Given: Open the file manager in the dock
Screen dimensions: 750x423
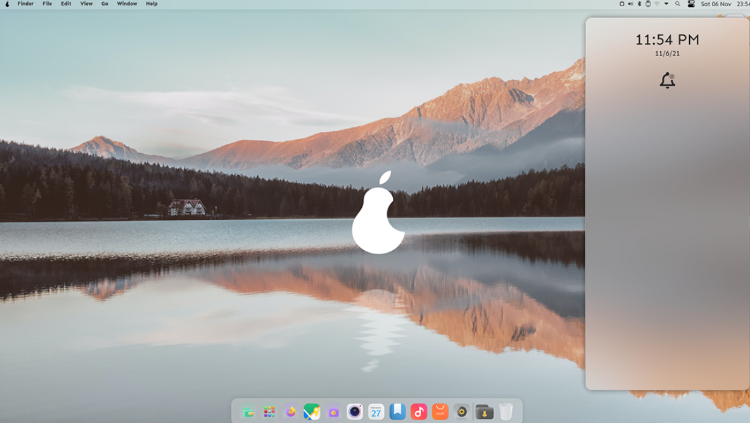Looking at the screenshot, I should coord(248,412).
